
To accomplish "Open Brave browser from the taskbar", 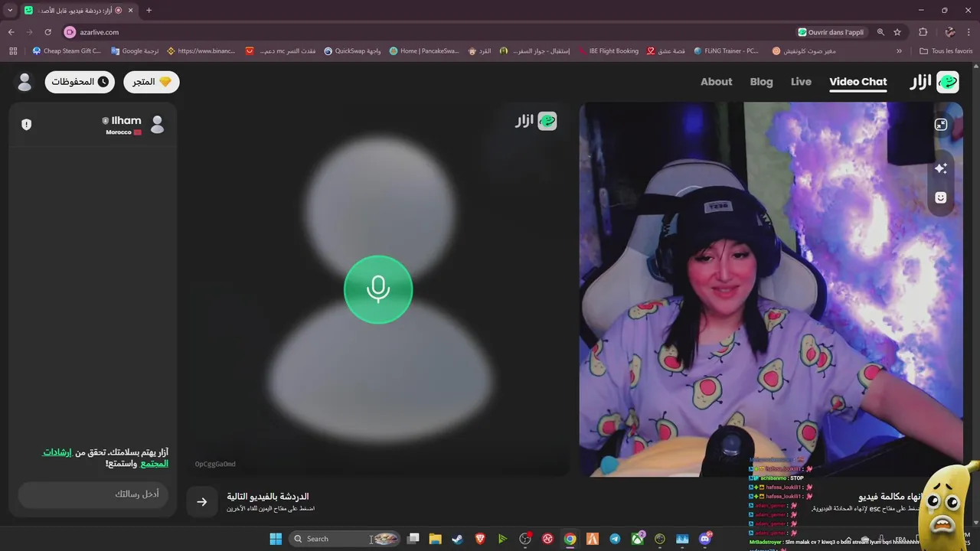I will pyautogui.click(x=480, y=539).
